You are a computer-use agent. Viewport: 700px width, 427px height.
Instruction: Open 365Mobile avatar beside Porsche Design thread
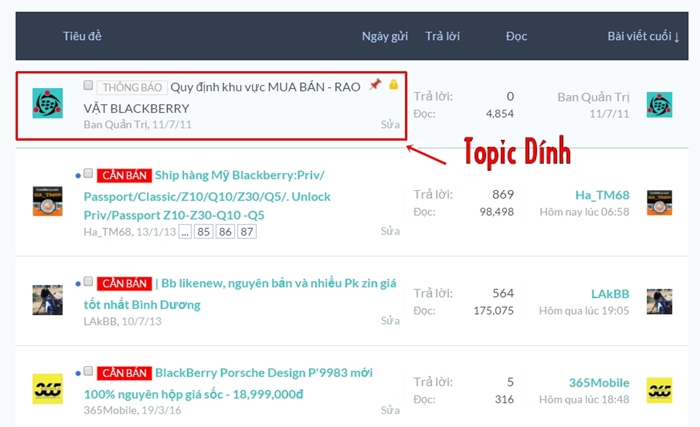[x=47, y=389]
